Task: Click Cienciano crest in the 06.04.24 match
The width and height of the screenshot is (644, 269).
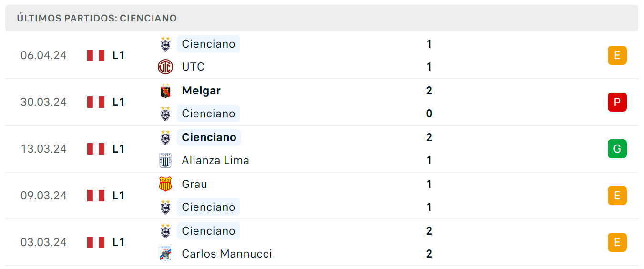Action: [x=165, y=44]
